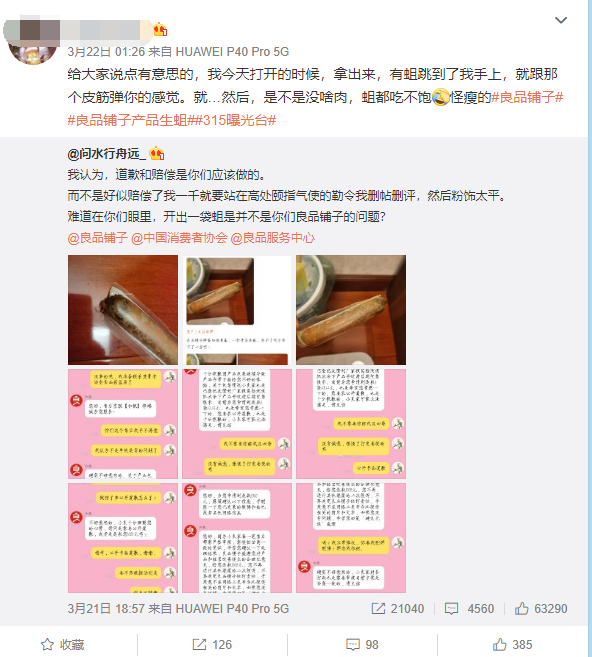
Task: Like this post with 385 thumbs-up
Action: (512, 644)
